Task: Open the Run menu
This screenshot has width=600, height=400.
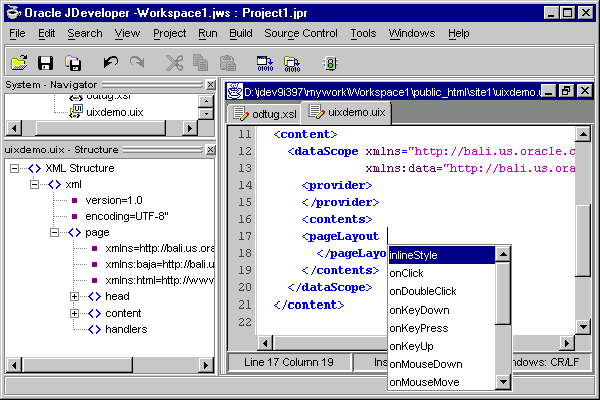Action: click(208, 33)
